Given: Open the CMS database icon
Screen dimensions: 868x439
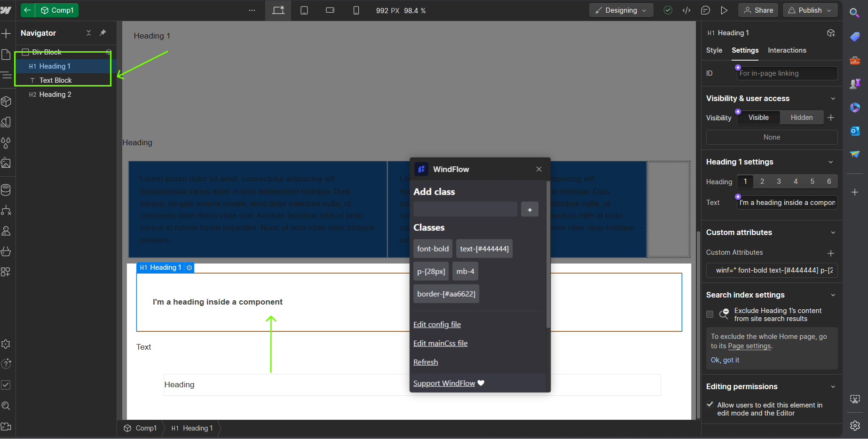Looking at the screenshot, I should pos(6,190).
